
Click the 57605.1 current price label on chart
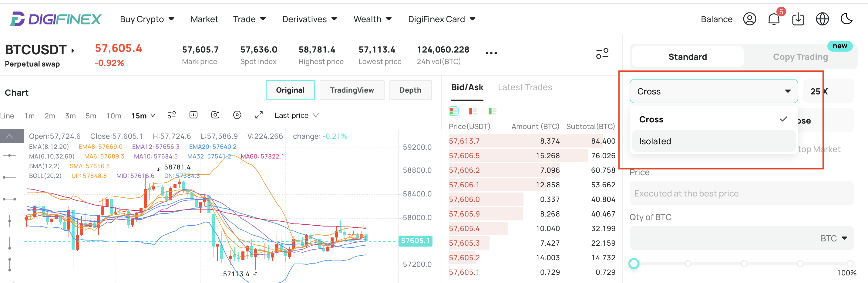click(415, 241)
